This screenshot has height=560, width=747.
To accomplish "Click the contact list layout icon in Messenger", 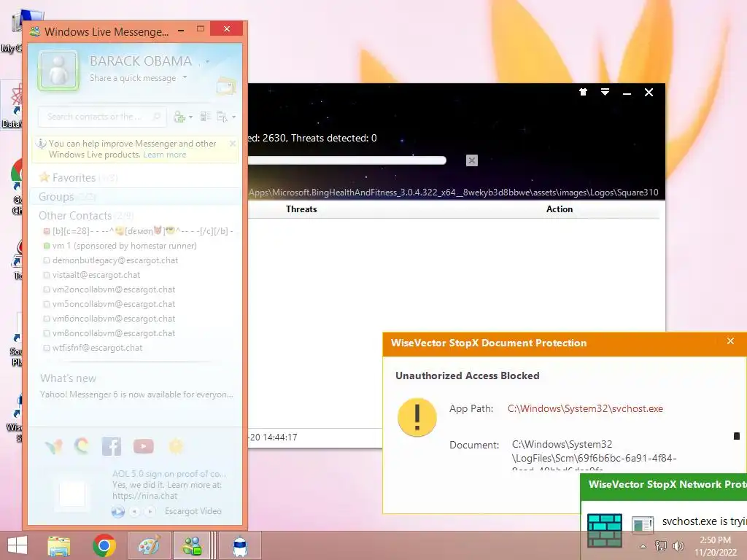I will pos(205,117).
